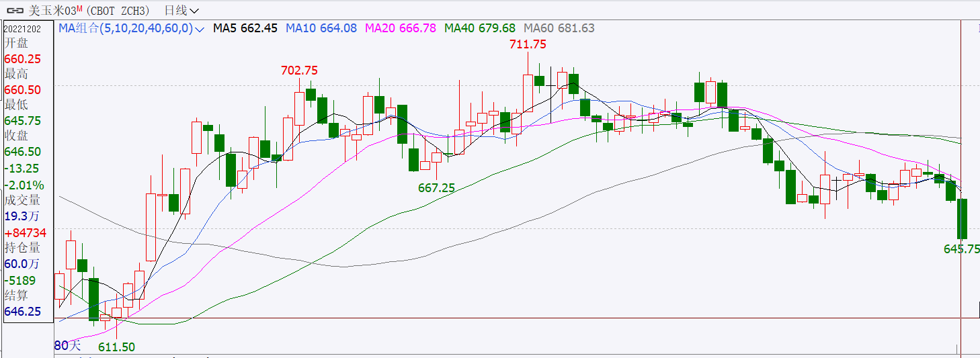The height and width of the screenshot is (358, 980).
Task: Click the high price 660.50
Action: click(23, 90)
